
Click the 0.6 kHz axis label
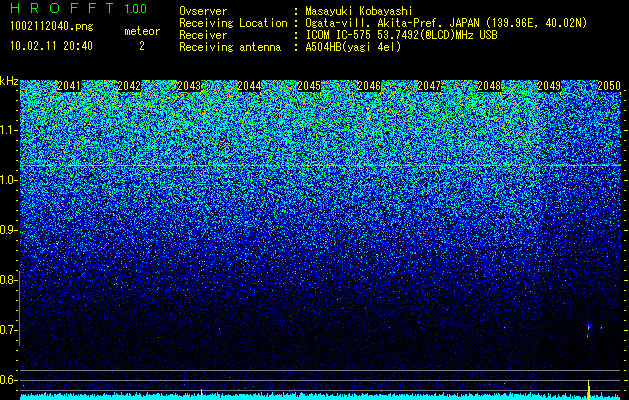(x=8, y=380)
